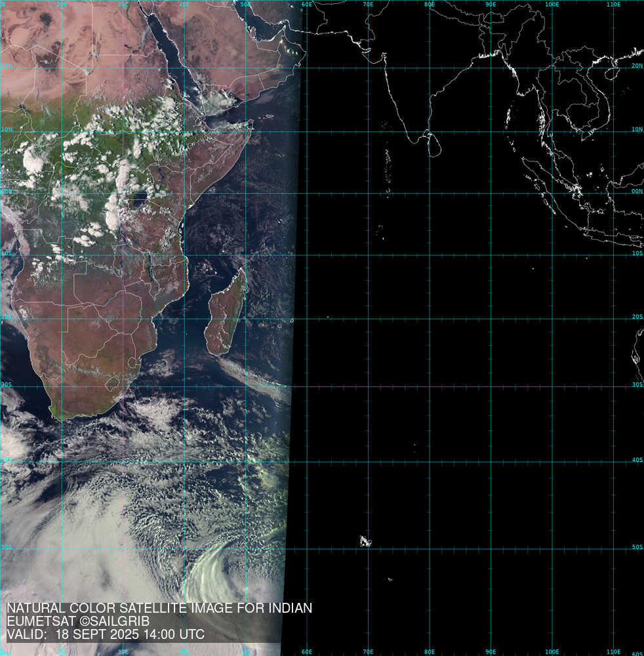This screenshot has height=656, width=644.
Task: Click the 90E longitude label at top
Action: (491, 5)
